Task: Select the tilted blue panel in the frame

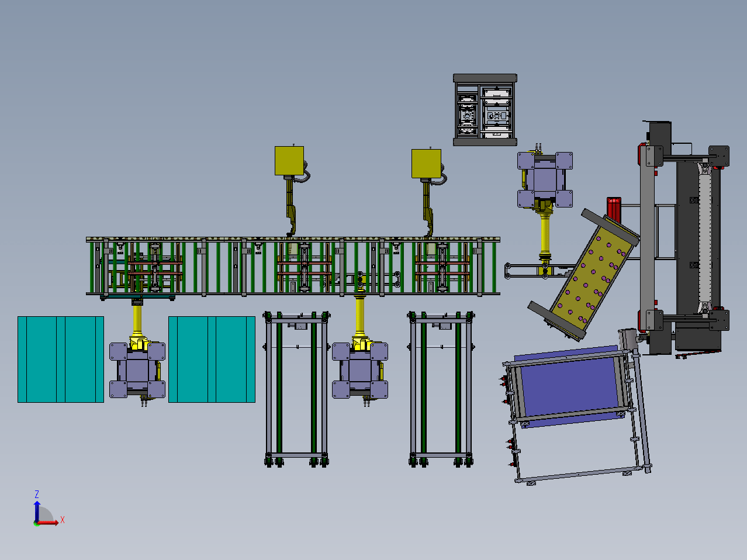Action: pos(568,386)
